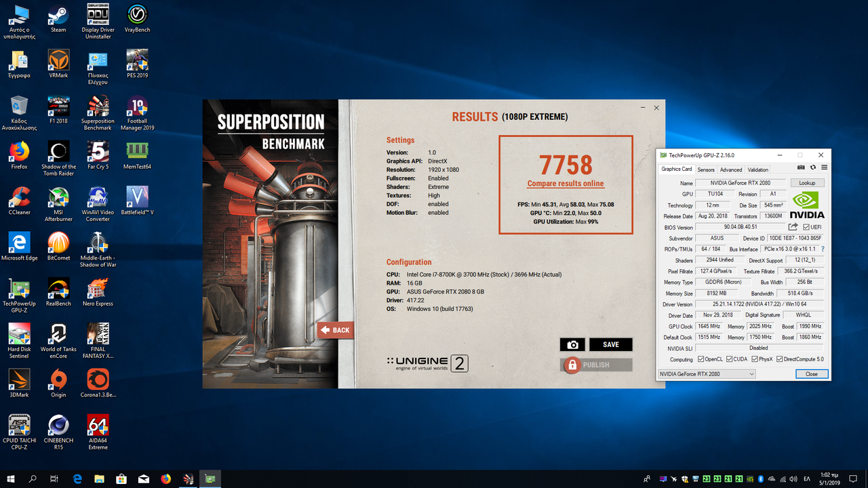The width and height of the screenshot is (868, 488).
Task: Toggle the PhysX checkbox in GPU-Z
Action: [x=753, y=359]
